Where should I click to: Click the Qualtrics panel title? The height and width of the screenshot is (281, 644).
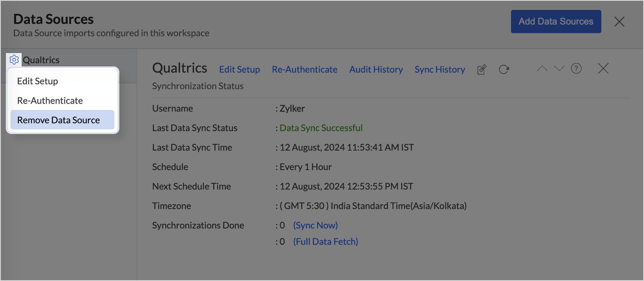coord(179,68)
